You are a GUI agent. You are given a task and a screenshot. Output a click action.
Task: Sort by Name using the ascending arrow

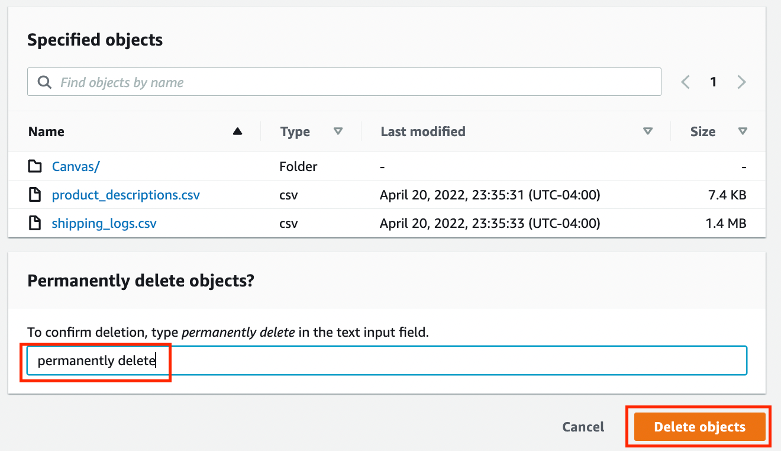[x=237, y=131]
